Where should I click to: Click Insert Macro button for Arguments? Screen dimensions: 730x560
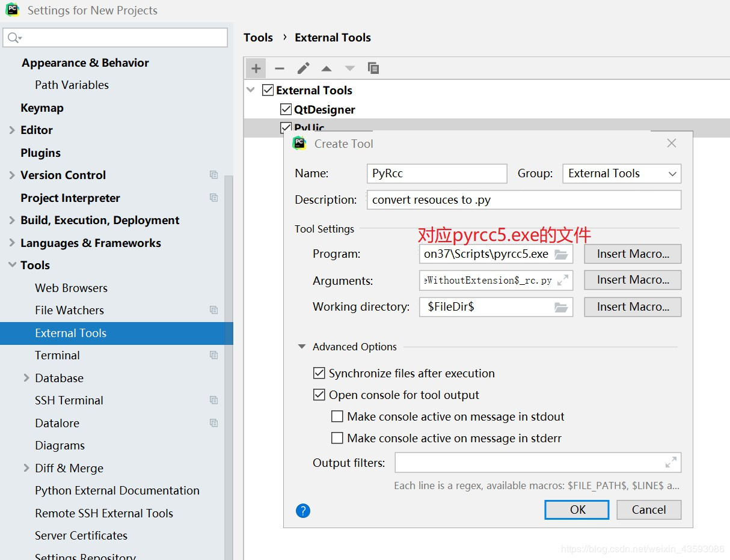coord(632,280)
